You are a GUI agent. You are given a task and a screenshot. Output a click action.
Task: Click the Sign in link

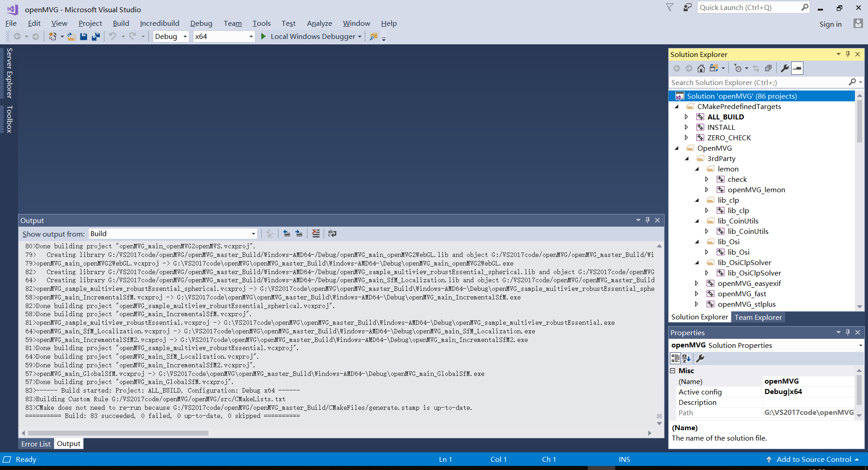point(830,24)
